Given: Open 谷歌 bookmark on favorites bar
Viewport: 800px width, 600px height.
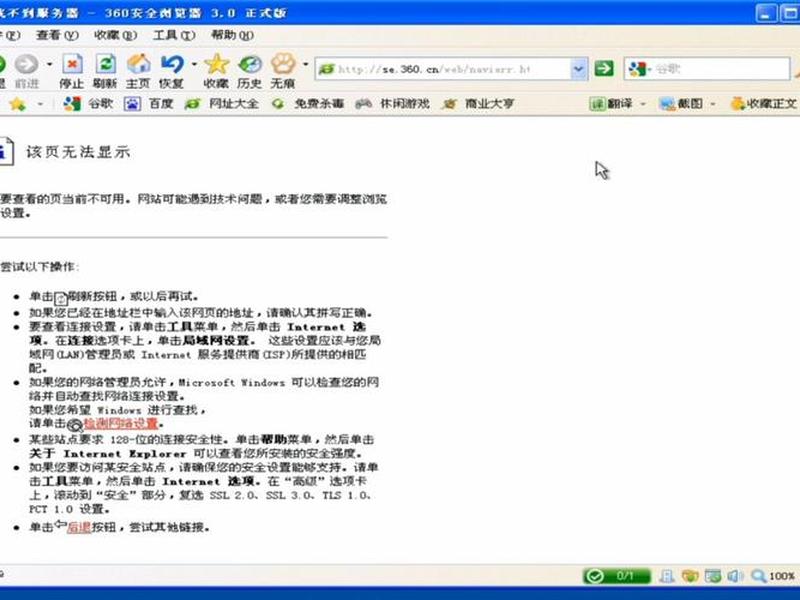Looking at the screenshot, I should click(x=88, y=104).
